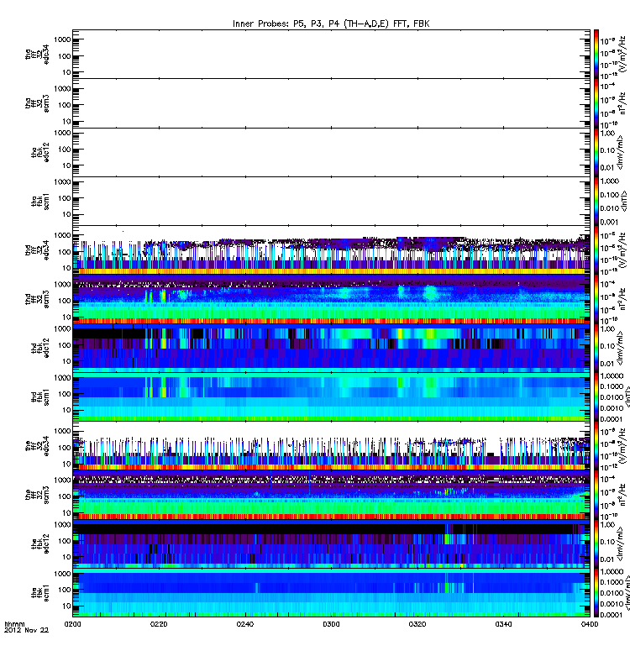Click inside the empty tha fff edc34 plot panel
The width and height of the screenshot is (630, 672).
[x=331, y=54]
